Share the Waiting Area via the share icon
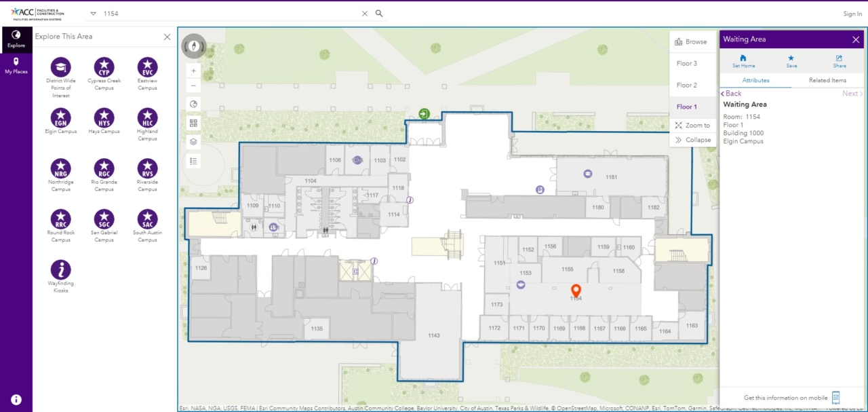Screen dimensions: 868x412 pyautogui.click(x=839, y=62)
